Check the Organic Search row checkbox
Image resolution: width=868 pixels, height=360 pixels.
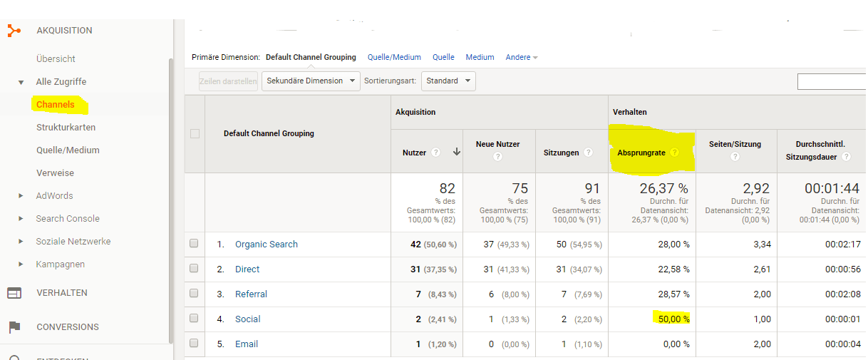coord(194,244)
